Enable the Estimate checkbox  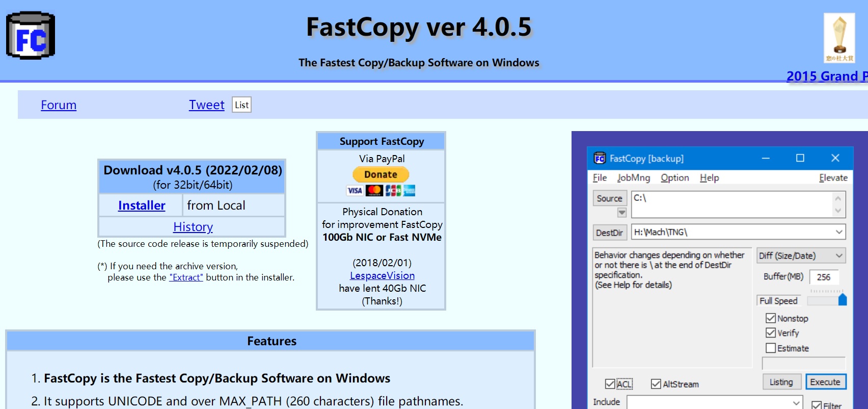(x=771, y=348)
